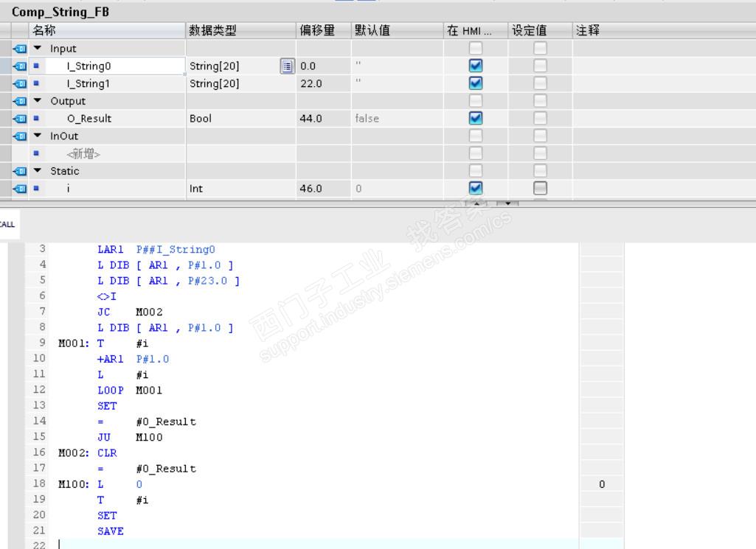Click the I_String1 row interface icon
The image size is (756, 549).
20,83
